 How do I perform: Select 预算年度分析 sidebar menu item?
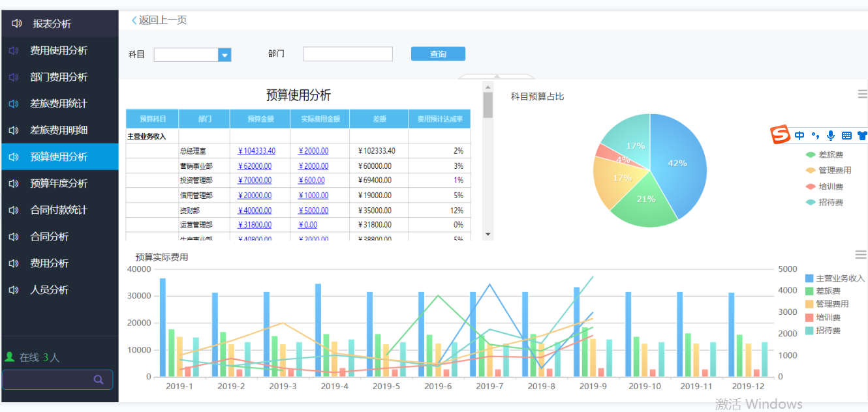click(59, 184)
